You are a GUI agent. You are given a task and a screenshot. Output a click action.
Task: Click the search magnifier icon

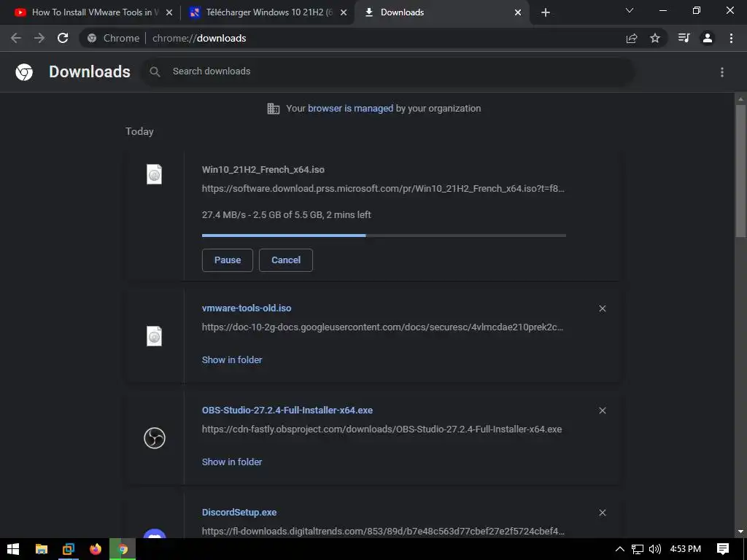click(x=155, y=72)
